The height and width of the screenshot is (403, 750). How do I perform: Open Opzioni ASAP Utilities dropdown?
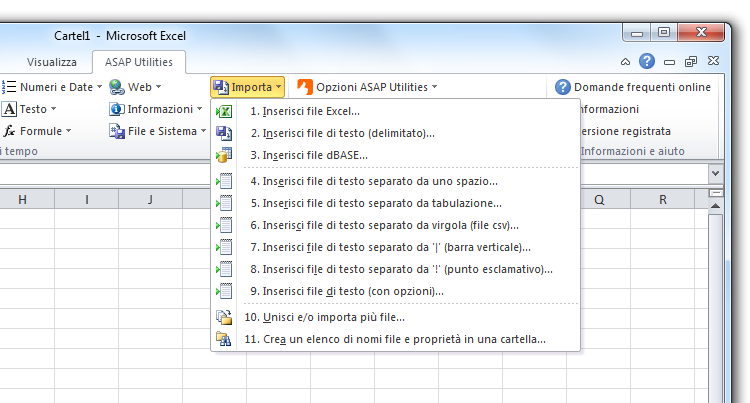pos(434,87)
